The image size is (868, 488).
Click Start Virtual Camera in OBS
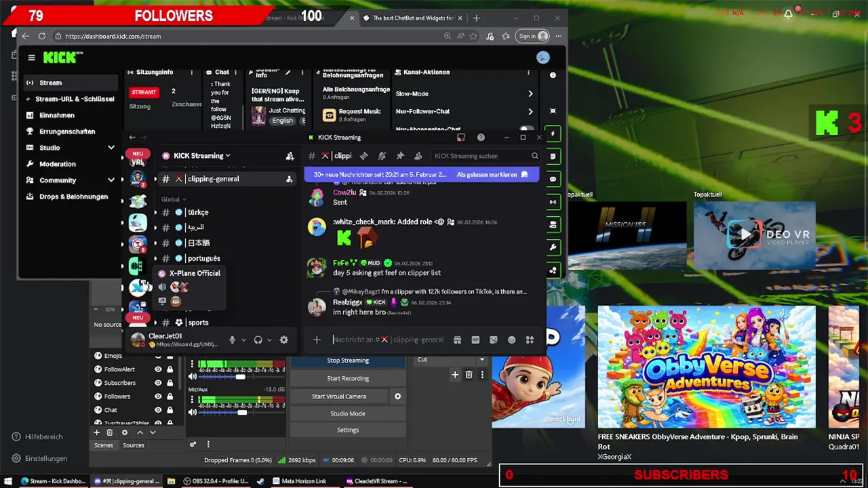pos(339,396)
